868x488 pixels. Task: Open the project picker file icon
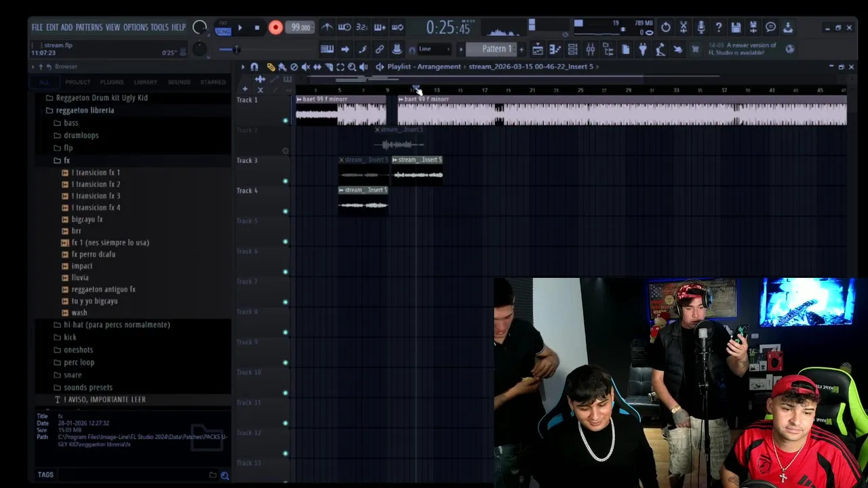pos(625,49)
